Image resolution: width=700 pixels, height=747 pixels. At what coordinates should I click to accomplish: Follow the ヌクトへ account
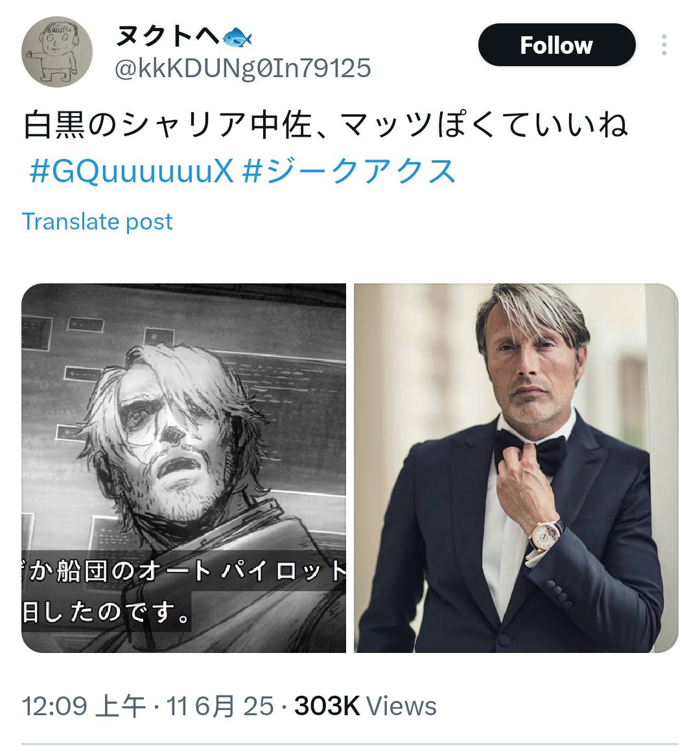pos(556,45)
